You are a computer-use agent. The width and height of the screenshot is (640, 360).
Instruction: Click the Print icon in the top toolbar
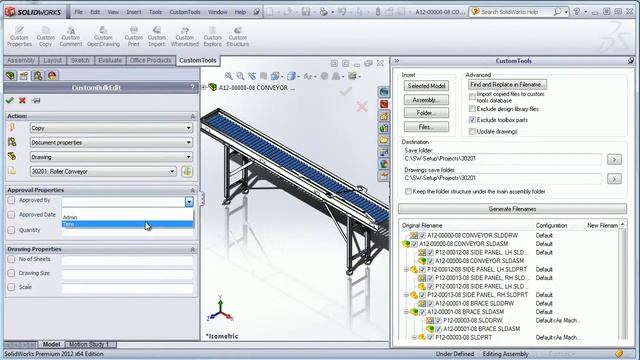(x=323, y=12)
